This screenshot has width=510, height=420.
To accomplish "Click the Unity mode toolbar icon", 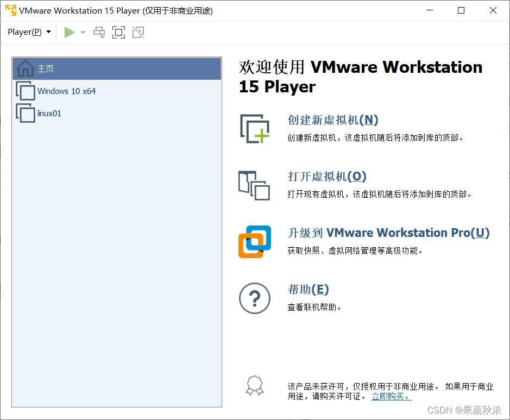I will pyautogui.click(x=137, y=32).
